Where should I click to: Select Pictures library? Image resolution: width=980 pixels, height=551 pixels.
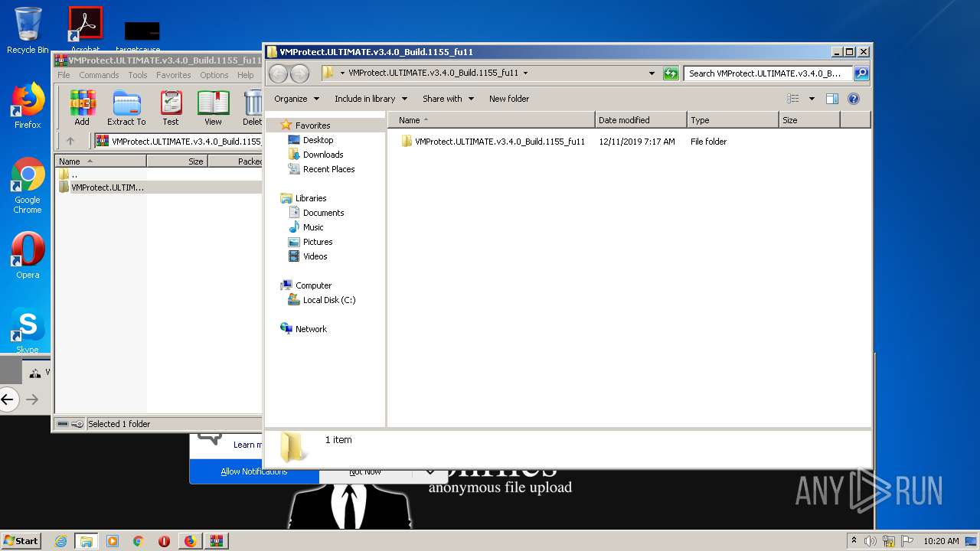(x=318, y=242)
